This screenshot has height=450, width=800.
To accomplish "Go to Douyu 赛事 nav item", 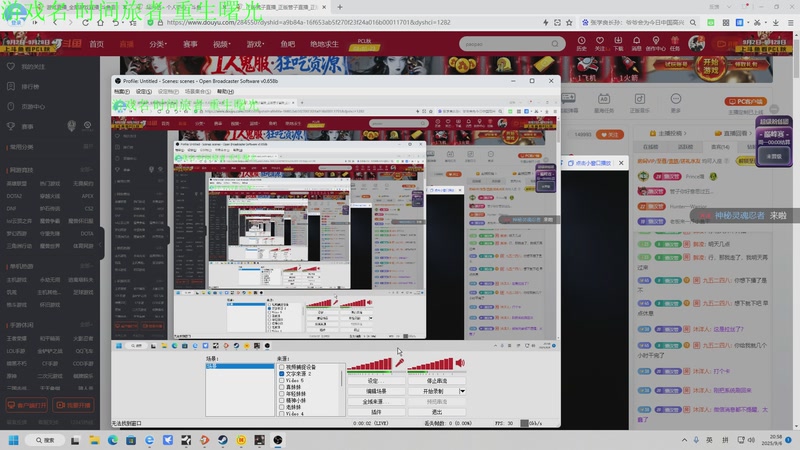I will point(190,44).
